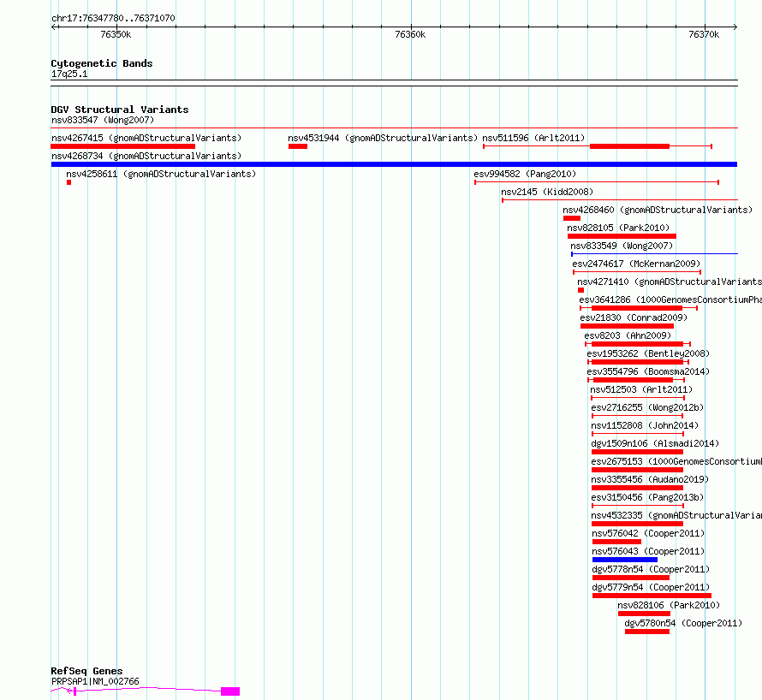Viewport: 762px width, 700px height.
Task: Click the nsv511596 (Arlt2011) variant label
Action: pyautogui.click(x=533, y=138)
